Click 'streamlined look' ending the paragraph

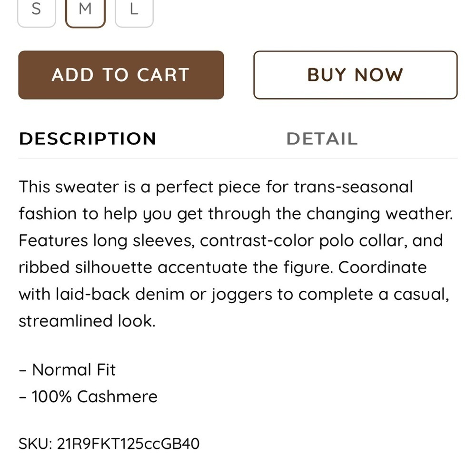[87, 321]
